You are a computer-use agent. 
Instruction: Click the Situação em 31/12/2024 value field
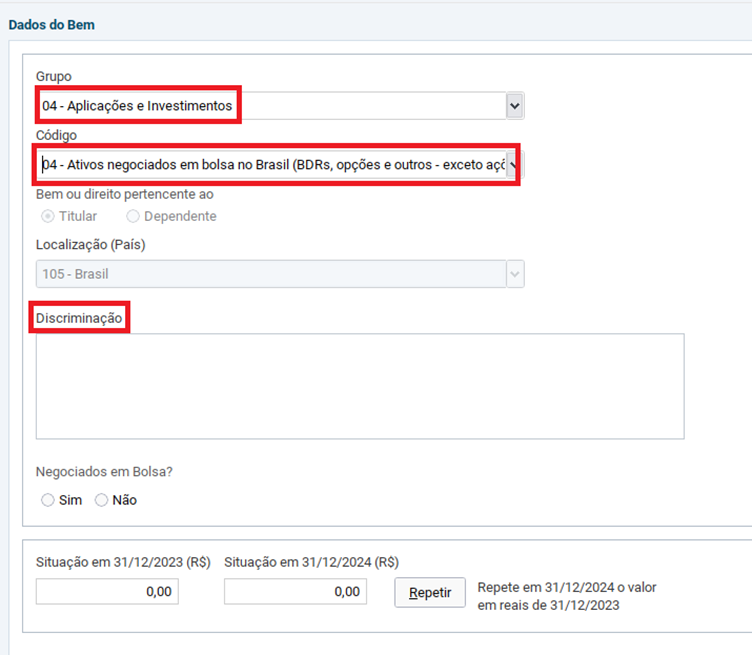click(x=295, y=592)
